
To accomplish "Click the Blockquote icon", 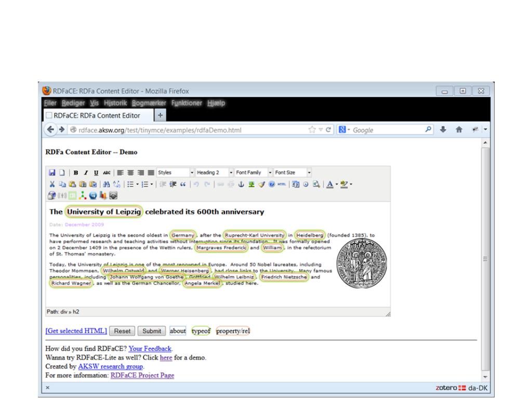I will [x=183, y=184].
